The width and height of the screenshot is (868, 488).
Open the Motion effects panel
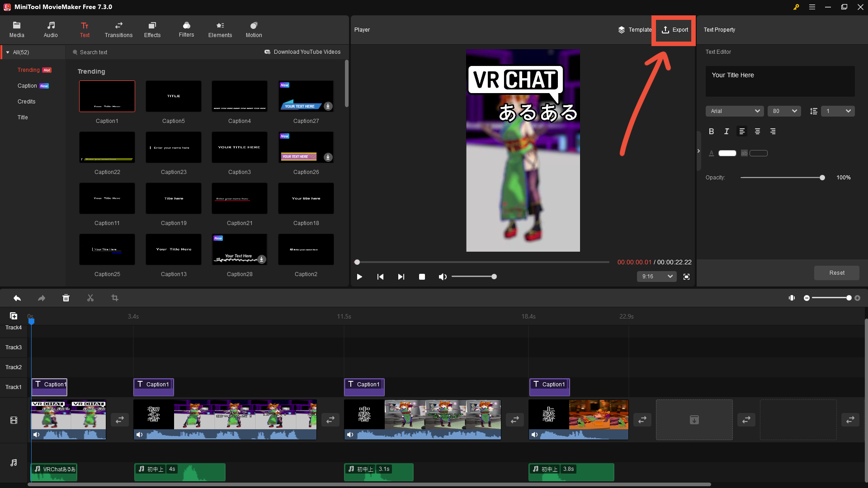click(x=254, y=30)
